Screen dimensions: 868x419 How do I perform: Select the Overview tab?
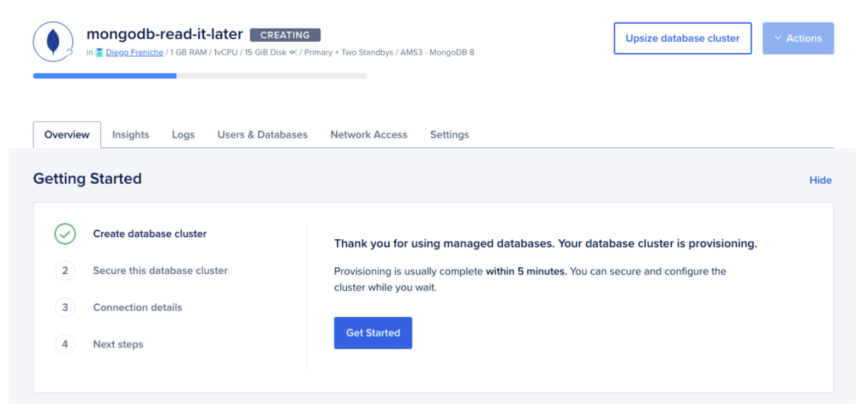67,135
